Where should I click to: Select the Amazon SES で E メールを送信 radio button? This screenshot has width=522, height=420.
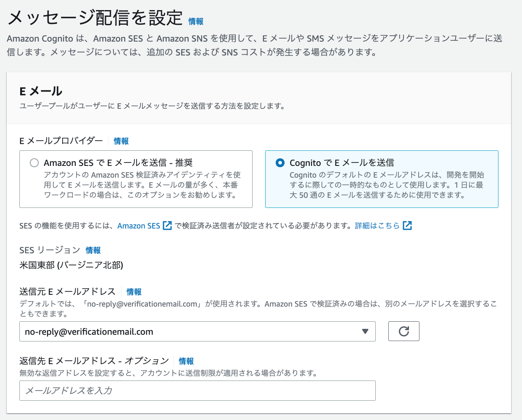click(x=34, y=163)
